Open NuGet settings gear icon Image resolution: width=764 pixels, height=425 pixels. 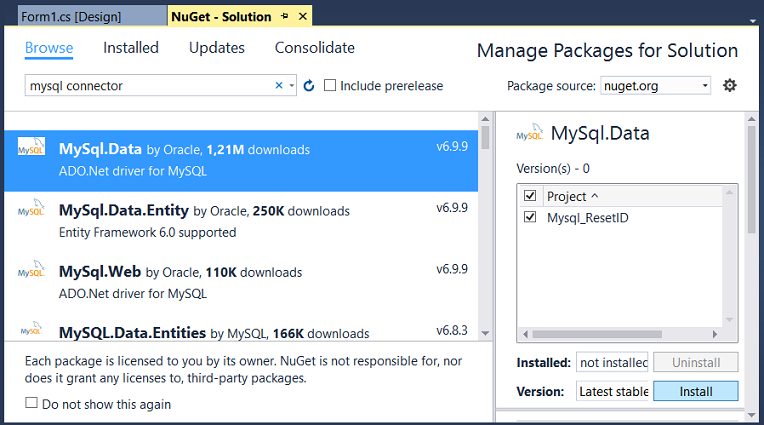[729, 86]
